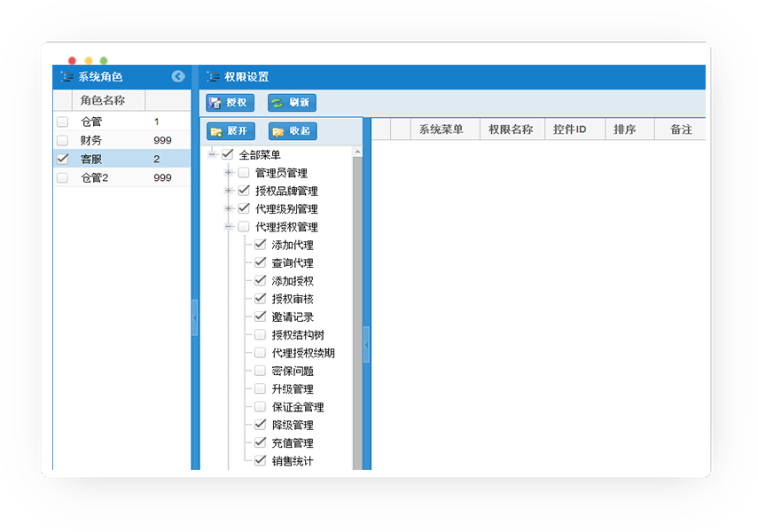Uncheck the 添加代理 permission checkbox

(260, 245)
